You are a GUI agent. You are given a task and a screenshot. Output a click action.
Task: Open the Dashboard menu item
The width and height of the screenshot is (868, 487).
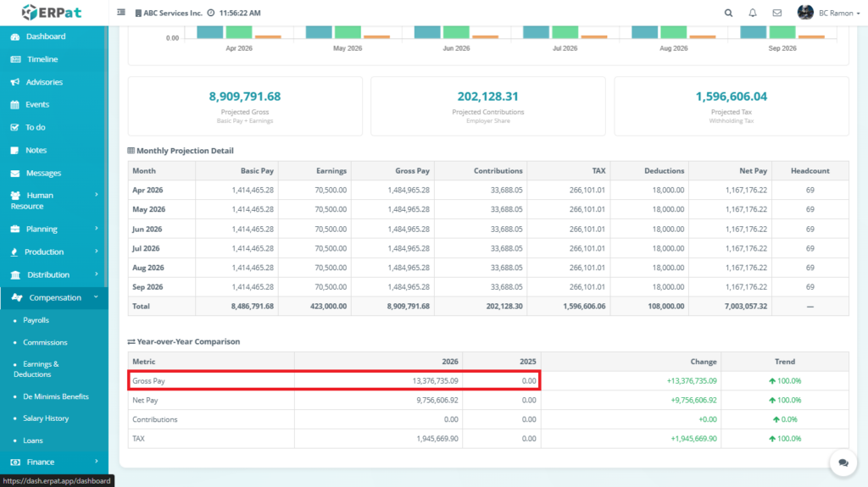[x=45, y=36]
